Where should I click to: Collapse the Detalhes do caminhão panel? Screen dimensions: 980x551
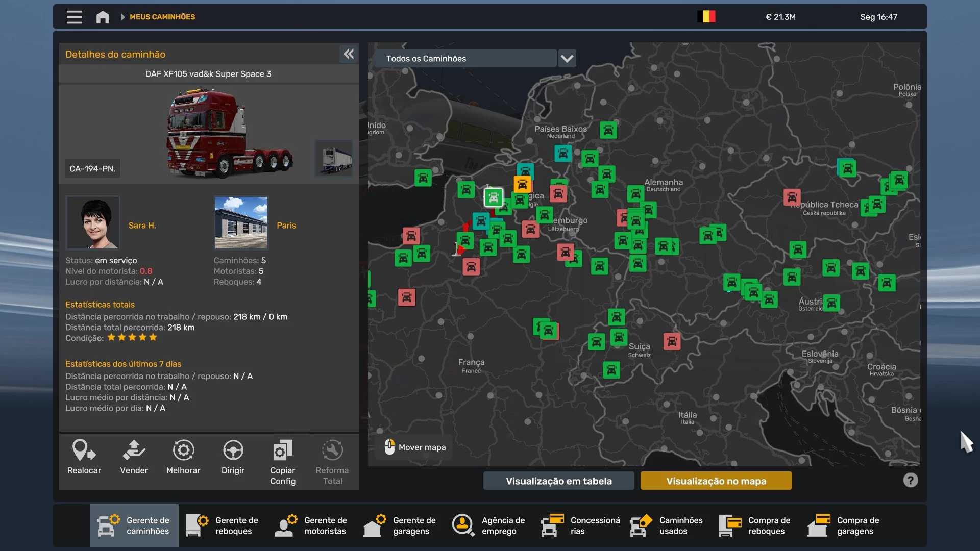[x=349, y=54]
